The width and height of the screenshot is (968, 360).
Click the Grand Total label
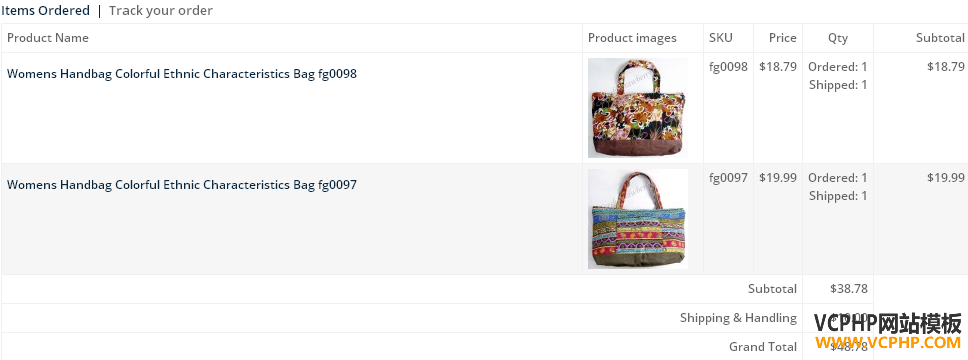point(763,347)
